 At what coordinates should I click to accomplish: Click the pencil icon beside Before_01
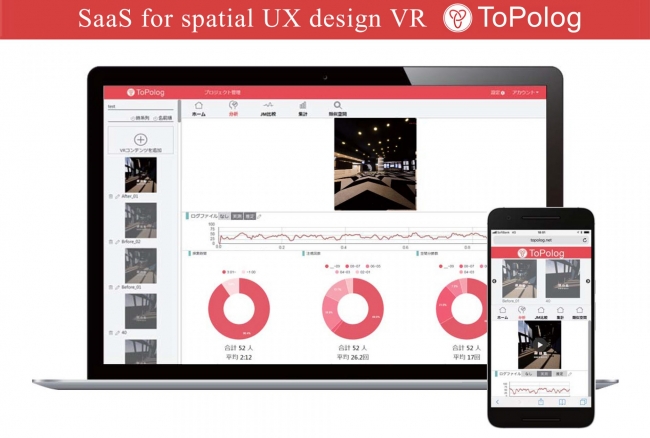[x=117, y=287]
